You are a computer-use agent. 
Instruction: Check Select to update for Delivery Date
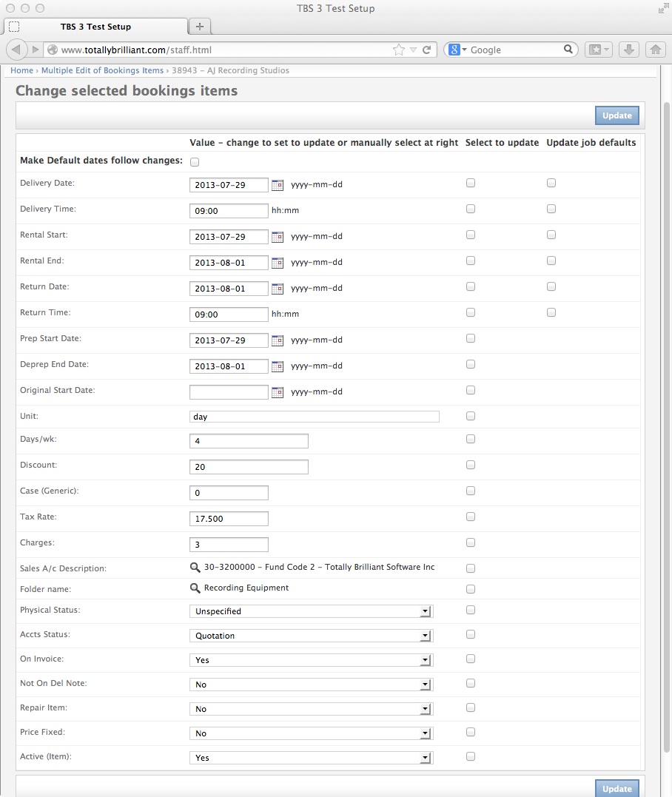click(x=471, y=183)
